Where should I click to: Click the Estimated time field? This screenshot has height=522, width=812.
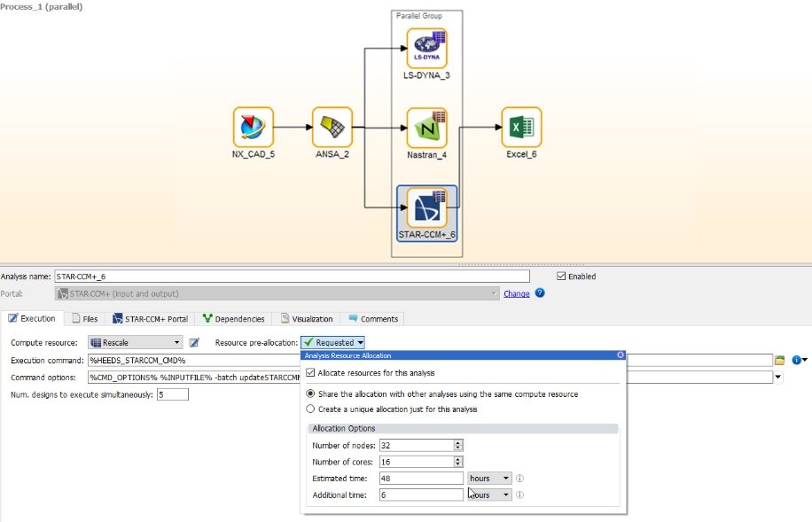pos(422,479)
